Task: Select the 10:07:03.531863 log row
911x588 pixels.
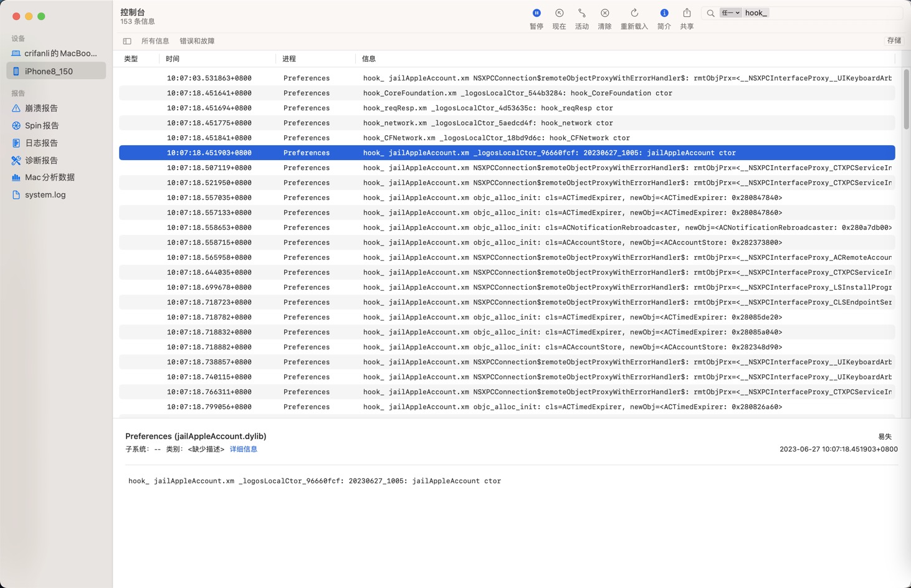Action: [507, 78]
